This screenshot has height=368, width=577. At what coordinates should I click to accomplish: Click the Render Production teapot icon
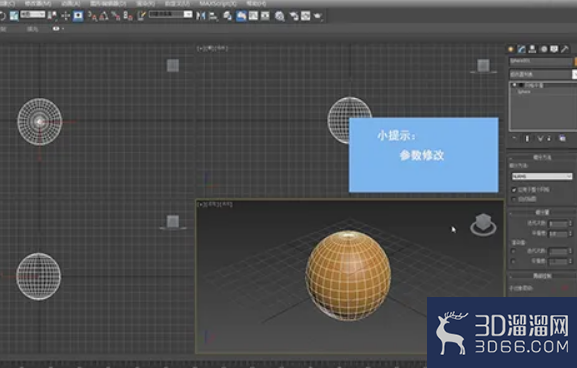tap(318, 16)
